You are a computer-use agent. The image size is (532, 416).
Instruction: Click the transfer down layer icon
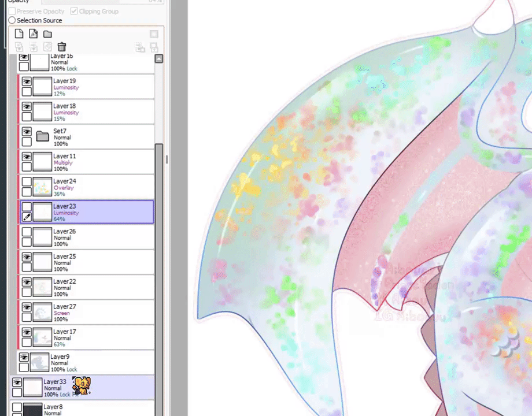click(x=19, y=47)
